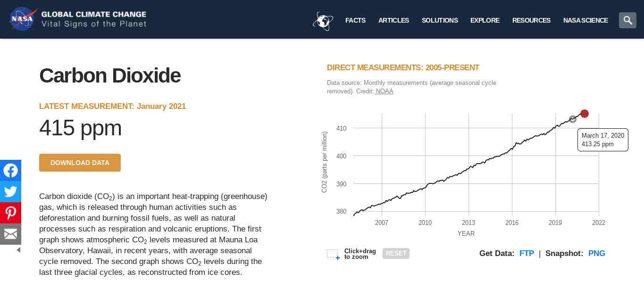Open the orbiting globe icon in navigation
This screenshot has height=281, width=644.
[323, 21]
